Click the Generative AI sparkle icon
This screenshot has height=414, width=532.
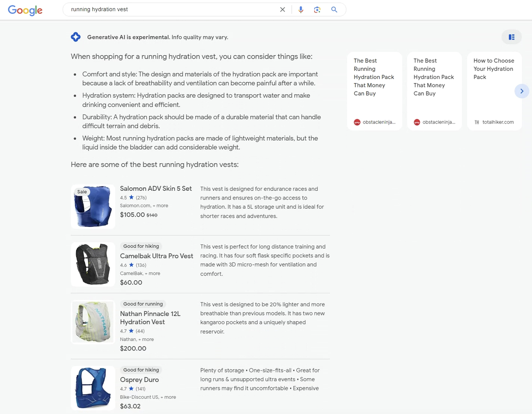(76, 37)
